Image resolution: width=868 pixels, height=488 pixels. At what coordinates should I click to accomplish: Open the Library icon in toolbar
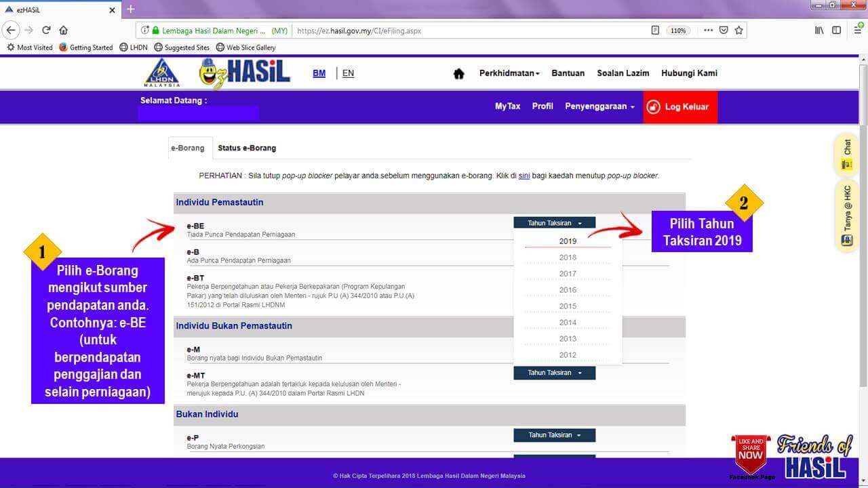pos(820,30)
